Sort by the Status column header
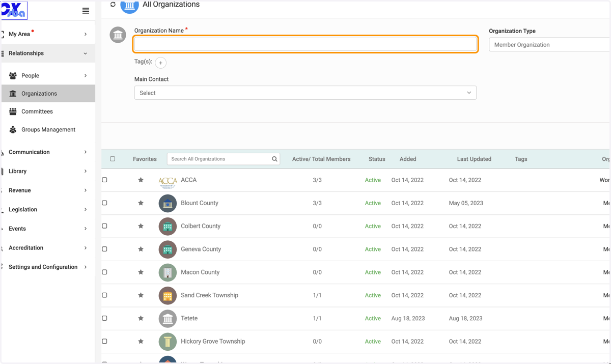The height and width of the screenshot is (364, 611). tap(377, 159)
